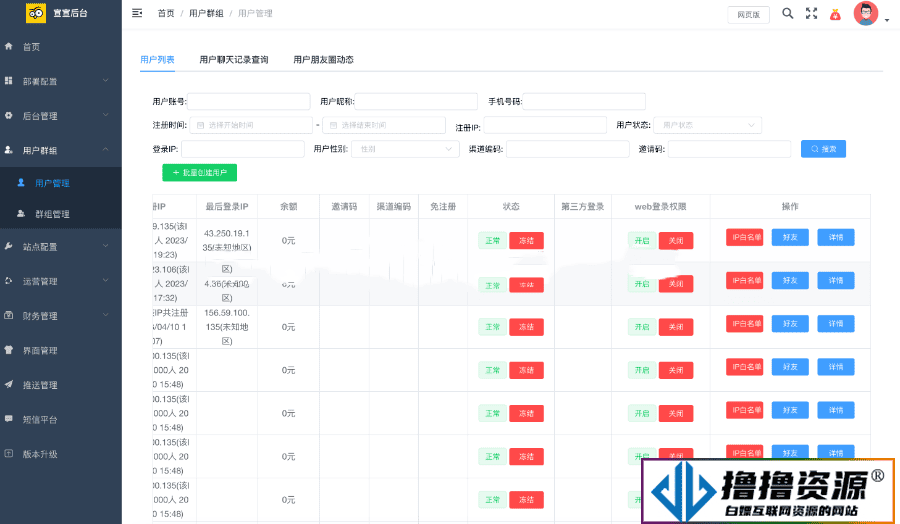Click the gear icon for 后台管理
The image size is (900, 524).
pyautogui.click(x=9, y=115)
